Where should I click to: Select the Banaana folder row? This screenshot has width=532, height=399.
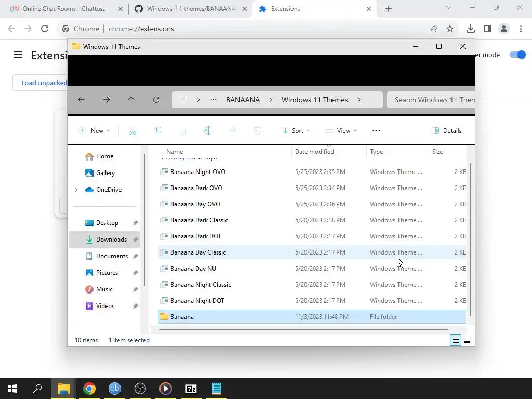click(x=312, y=317)
